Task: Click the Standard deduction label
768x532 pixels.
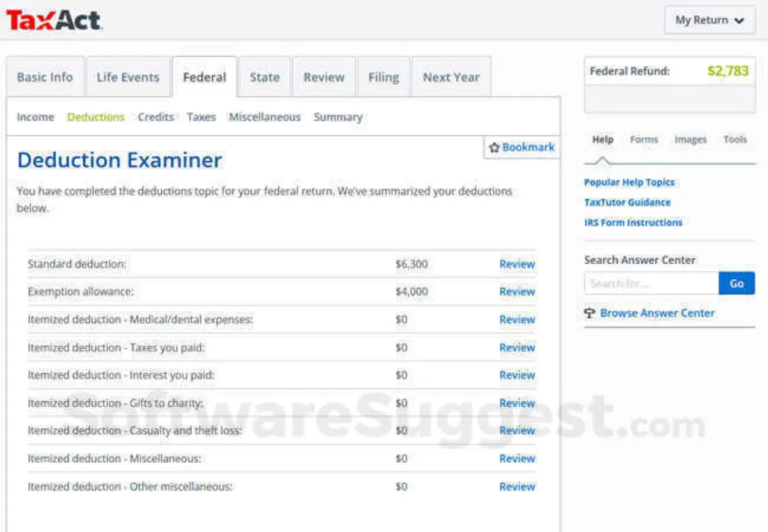Action: (x=77, y=264)
